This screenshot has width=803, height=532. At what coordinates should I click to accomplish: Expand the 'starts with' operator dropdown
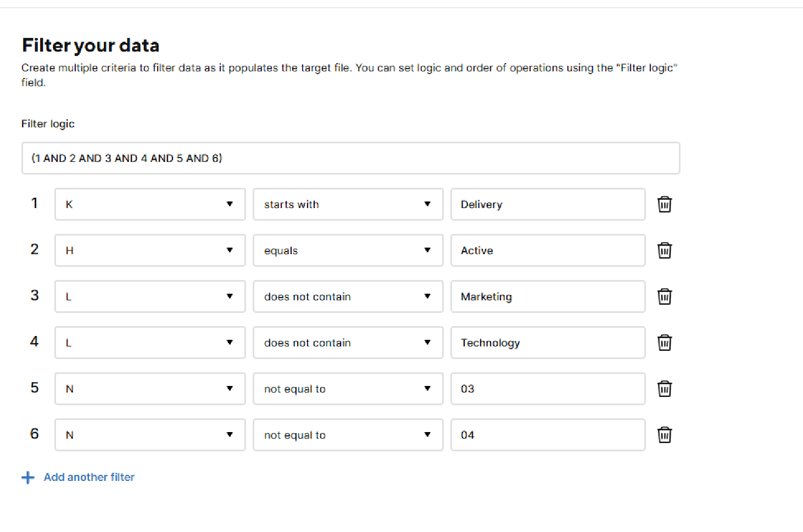pyautogui.click(x=348, y=204)
